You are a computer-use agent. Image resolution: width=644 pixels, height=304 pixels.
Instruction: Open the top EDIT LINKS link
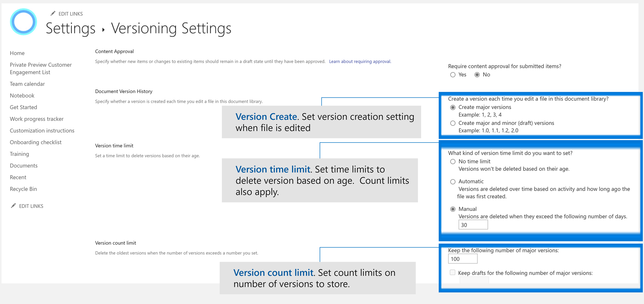pos(71,14)
